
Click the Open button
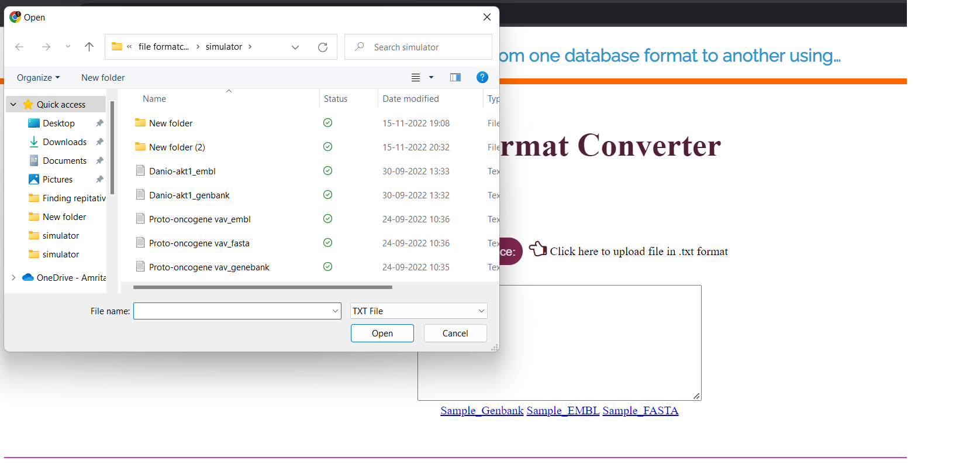382,333
